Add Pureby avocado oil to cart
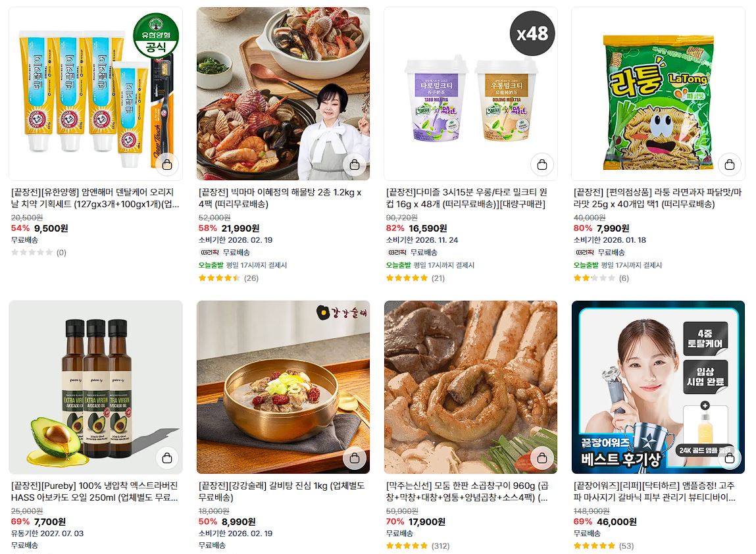 pos(167,458)
